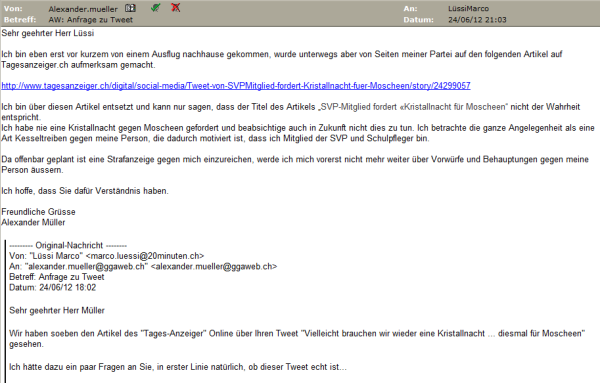Select subject text 'AW: Anfrage zu Tweet'
This screenshot has height=383, width=600.
[91, 20]
